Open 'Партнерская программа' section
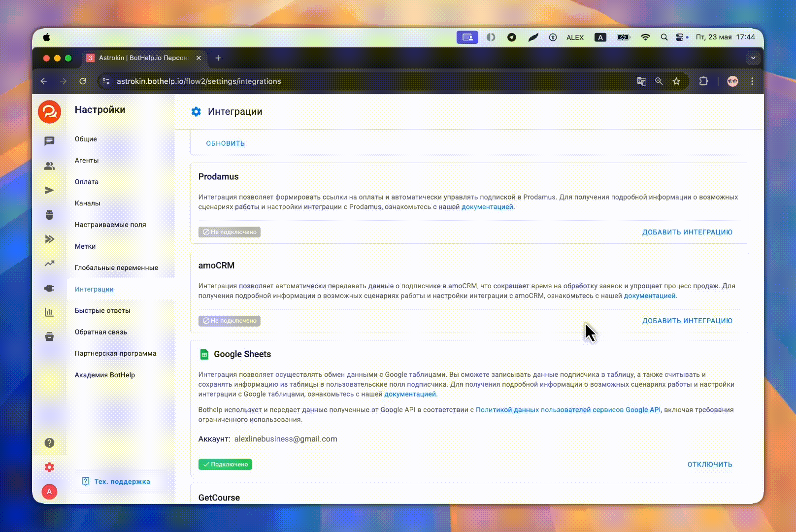 point(115,353)
